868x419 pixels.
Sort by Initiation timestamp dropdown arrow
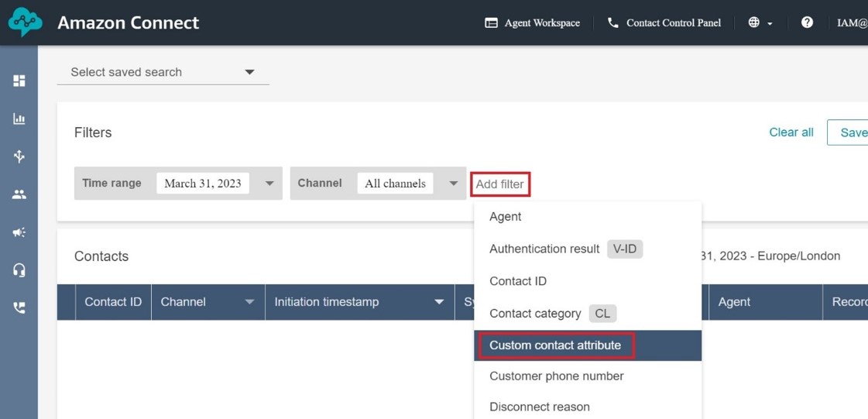(440, 302)
